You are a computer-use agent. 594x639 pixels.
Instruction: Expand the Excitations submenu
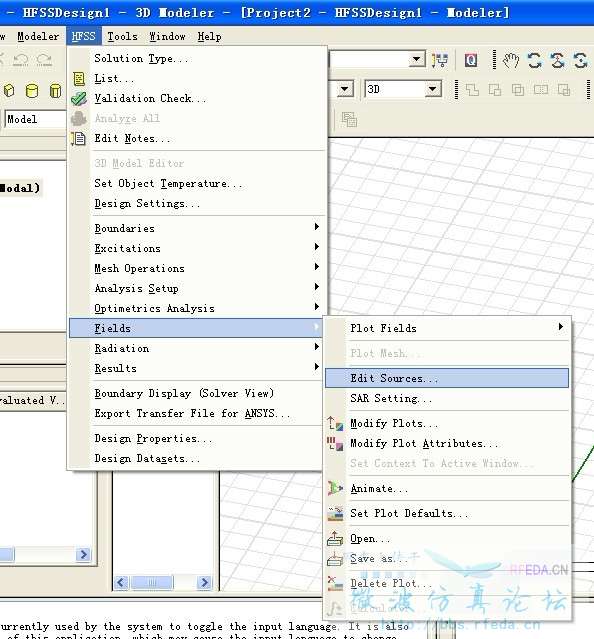(x=196, y=248)
